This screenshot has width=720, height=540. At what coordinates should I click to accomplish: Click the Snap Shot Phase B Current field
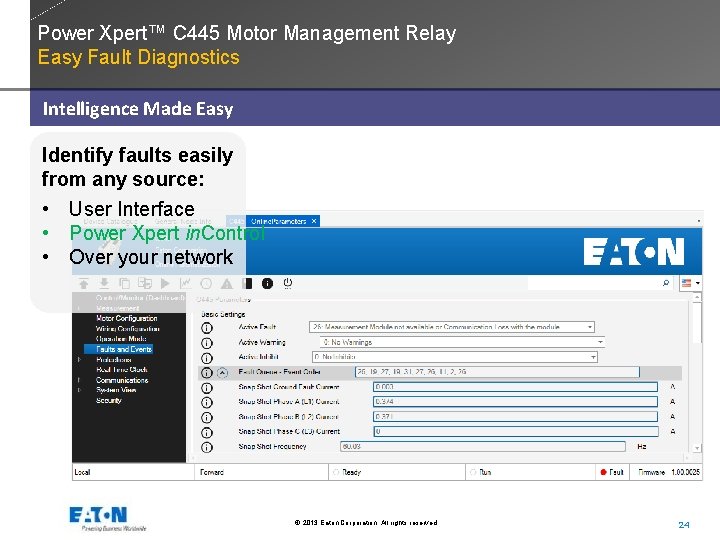pos(515,417)
